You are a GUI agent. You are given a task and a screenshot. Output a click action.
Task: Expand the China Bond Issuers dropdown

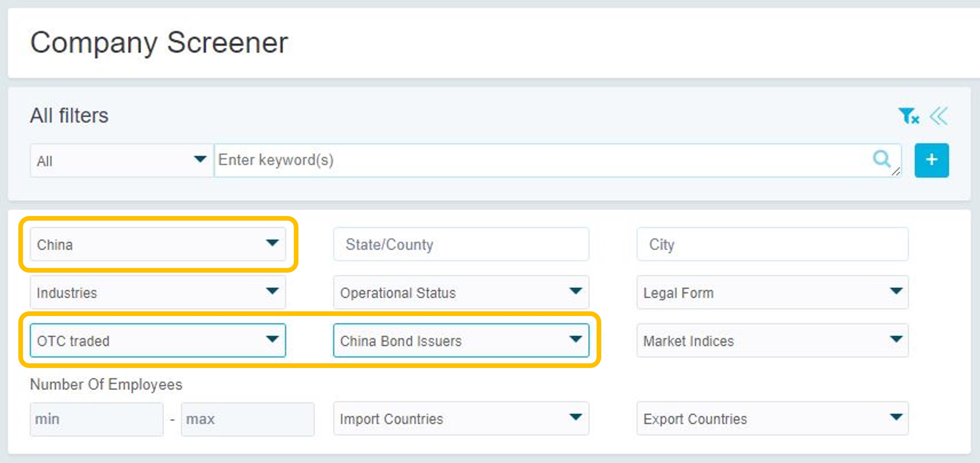461,340
